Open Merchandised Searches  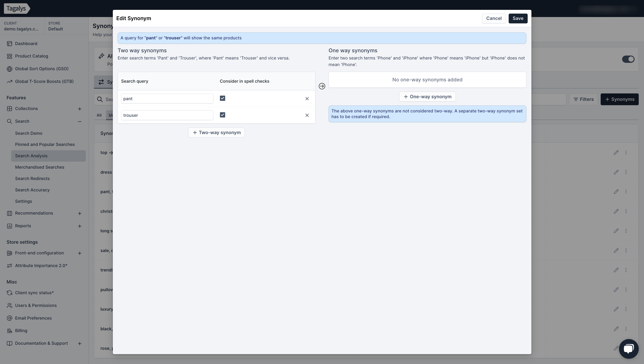coord(40,167)
